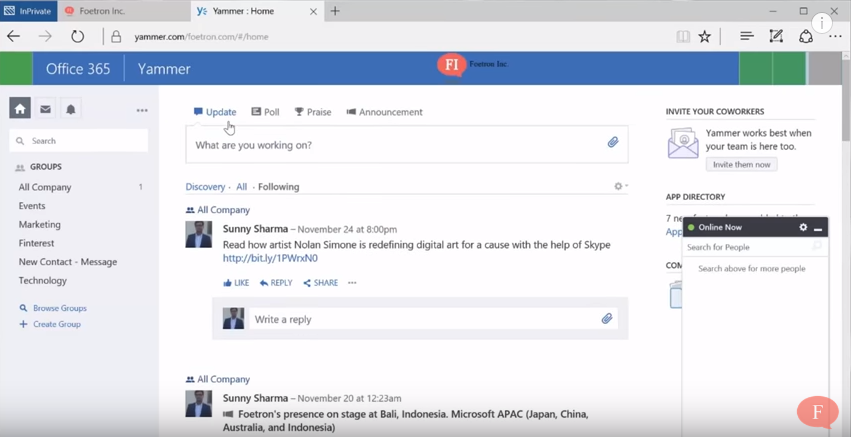Open the Finterest group
The image size is (851, 437).
click(x=36, y=243)
